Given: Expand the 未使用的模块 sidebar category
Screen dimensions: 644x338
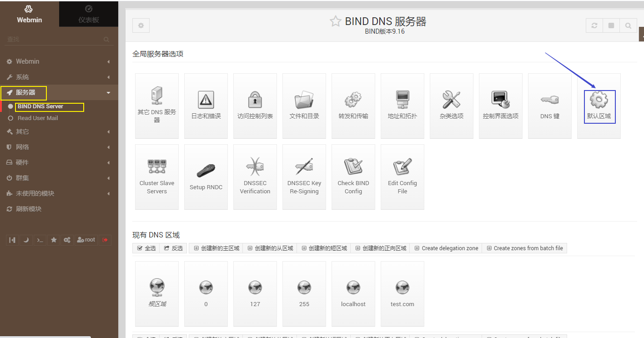Looking at the screenshot, I should (x=59, y=193).
